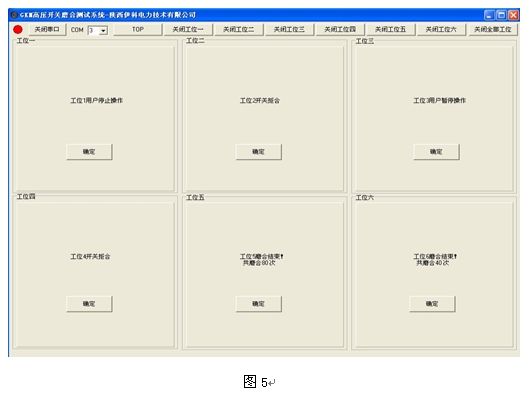Click the 关闭全部工位 button
The width and height of the screenshot is (529, 393).
493,29
